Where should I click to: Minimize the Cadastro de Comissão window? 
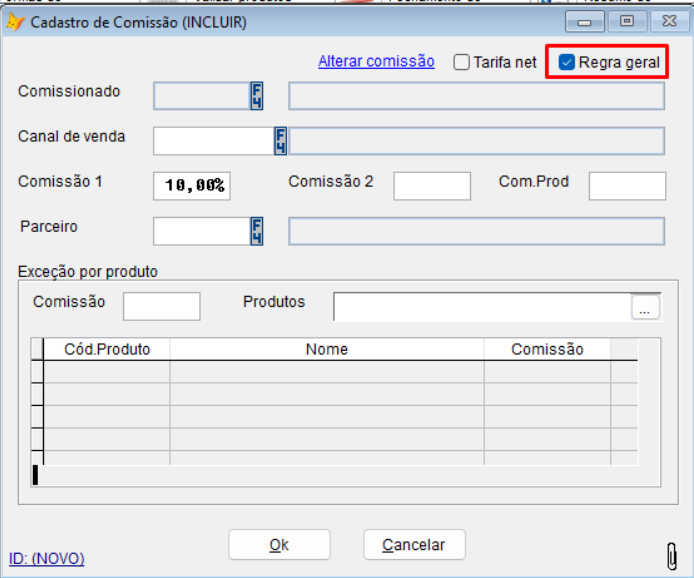(585, 21)
